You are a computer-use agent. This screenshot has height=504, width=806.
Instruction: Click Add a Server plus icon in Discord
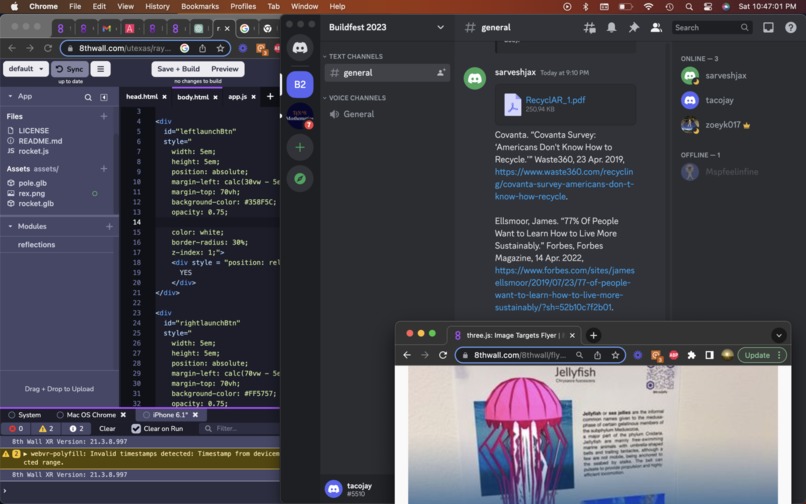point(300,148)
